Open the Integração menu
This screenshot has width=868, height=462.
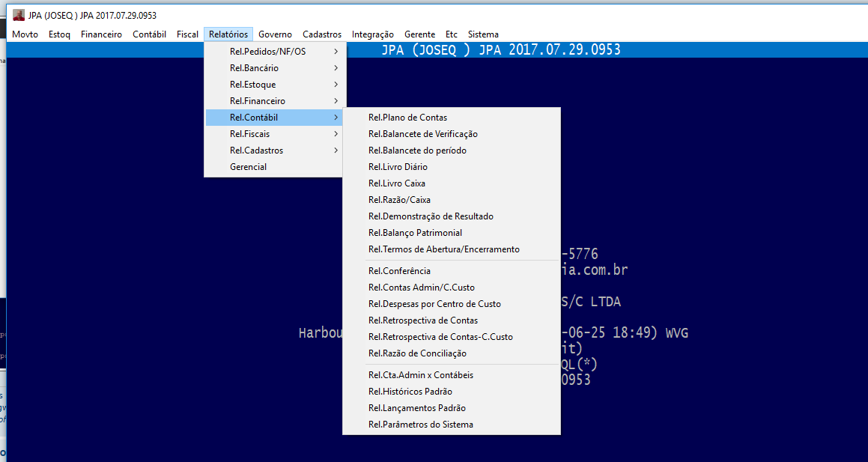[x=372, y=34]
